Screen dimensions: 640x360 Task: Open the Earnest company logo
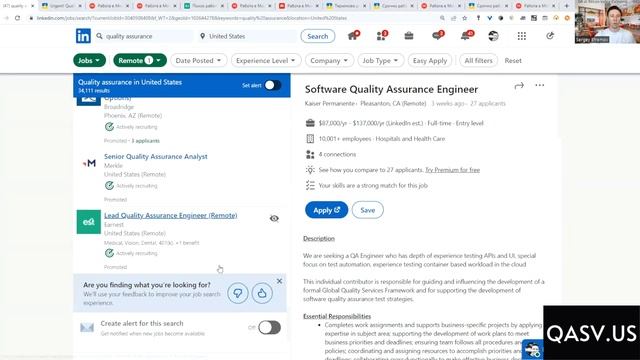pos(89,222)
